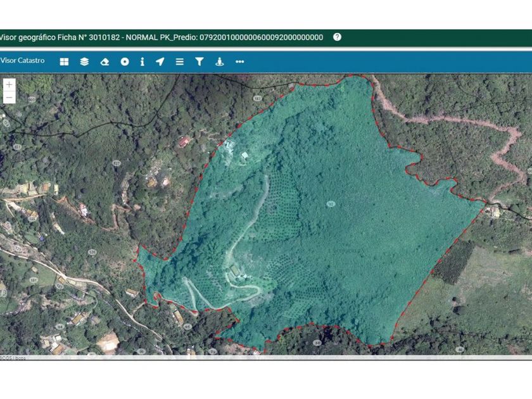532x399 pixels.
Task: Open the list menu lines icon
Action: point(179,61)
